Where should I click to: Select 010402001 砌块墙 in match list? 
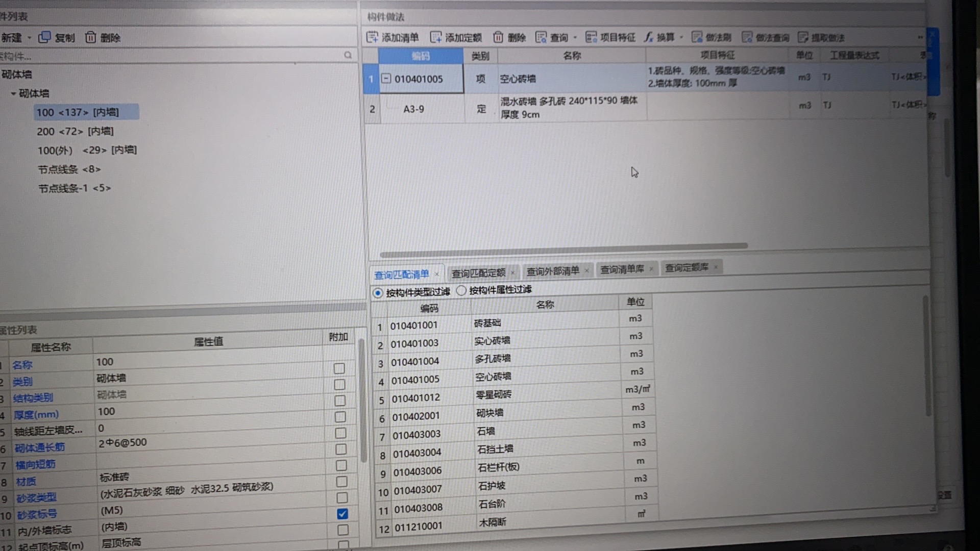coord(514,413)
